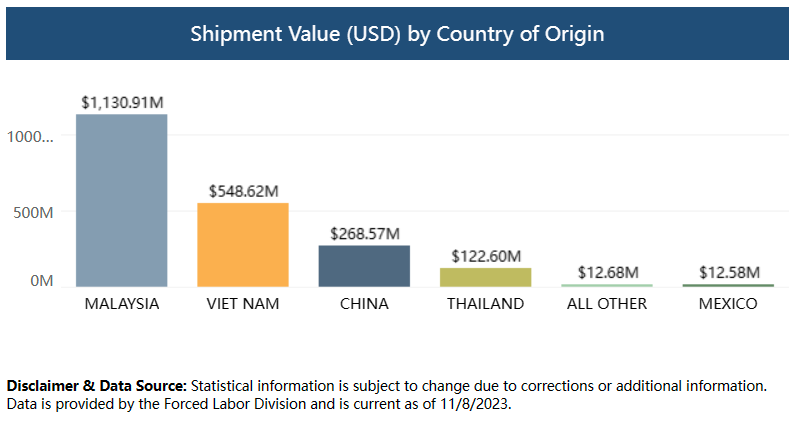The height and width of the screenshot is (426, 798).
Task: Select the $268.57M value label
Action: [x=364, y=232]
